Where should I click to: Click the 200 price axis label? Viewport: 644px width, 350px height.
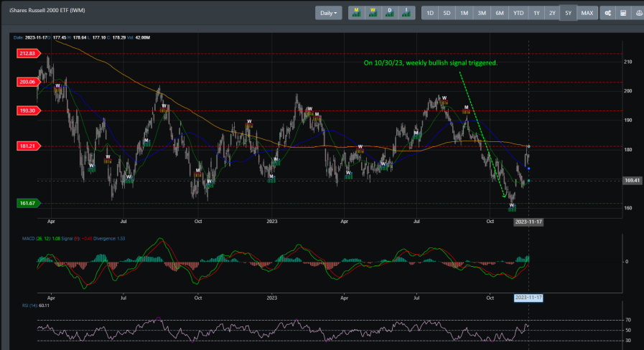627,91
